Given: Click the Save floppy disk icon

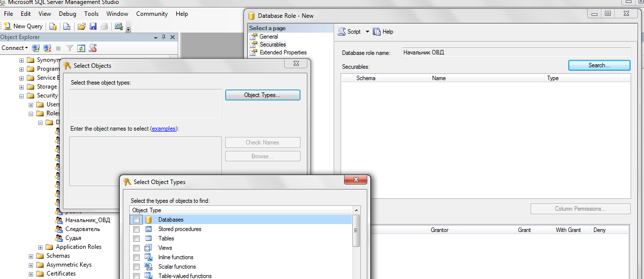Looking at the screenshot, I should (x=93, y=26).
